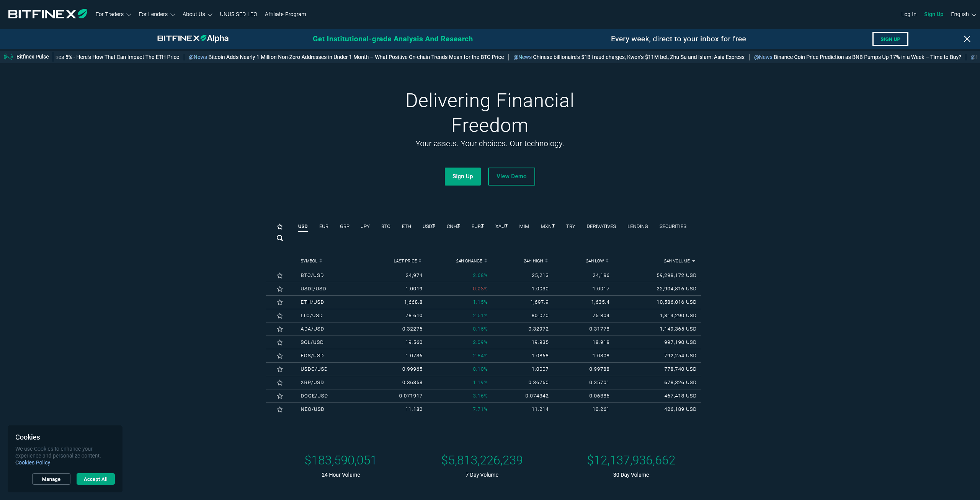Viewport: 980px width, 500px height.
Task: Sort table by 24H Volume
Action: (x=679, y=261)
